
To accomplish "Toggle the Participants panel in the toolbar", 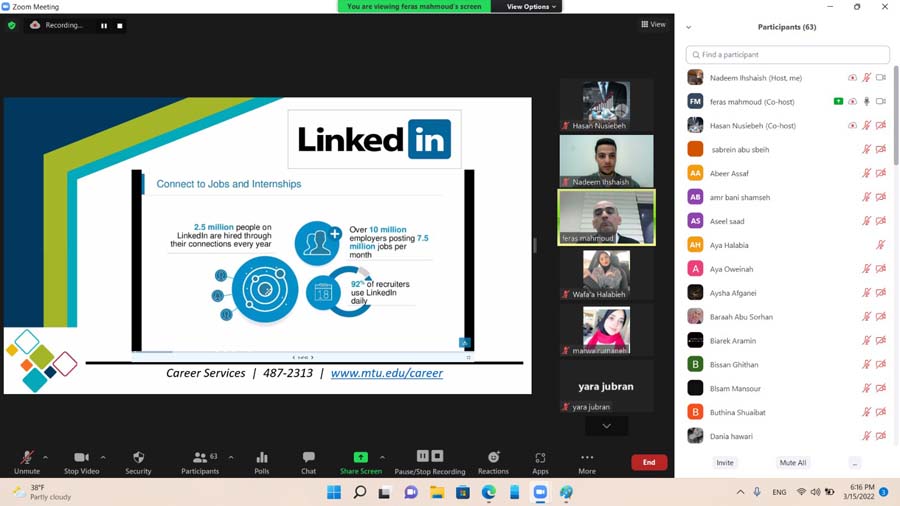I will [200, 462].
